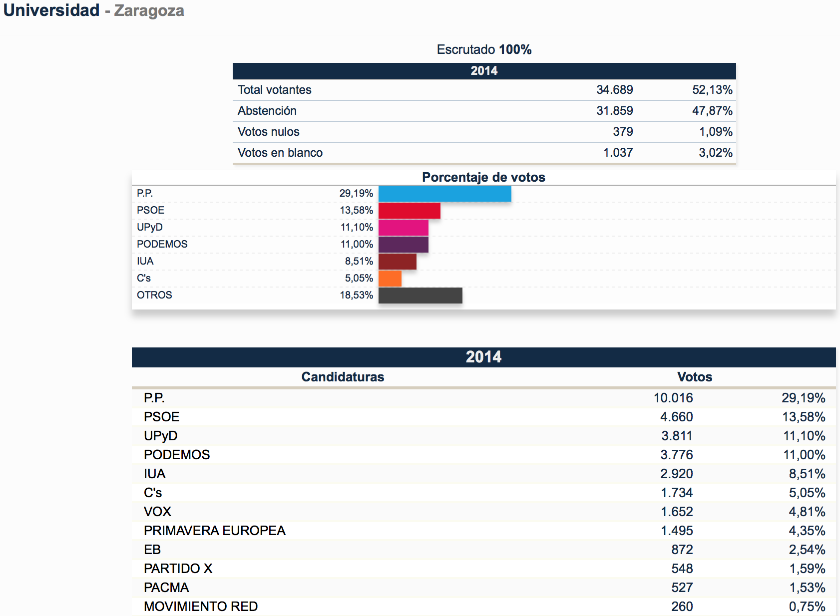This screenshot has width=840, height=616.
Task: Click the PSOE label in the chart
Action: (x=150, y=210)
